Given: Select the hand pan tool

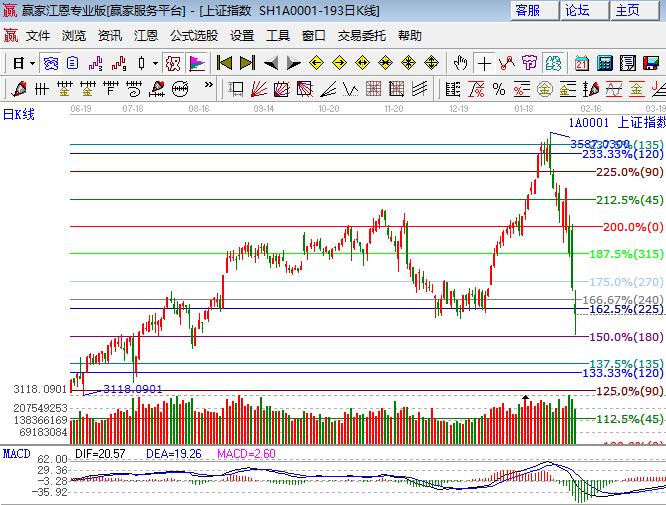Looking at the screenshot, I should pyautogui.click(x=460, y=63).
